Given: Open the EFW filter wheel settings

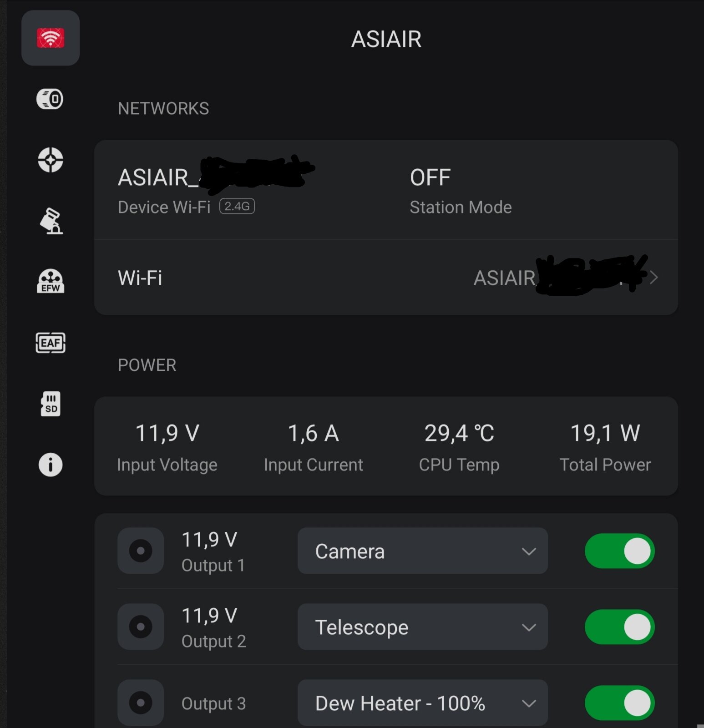Looking at the screenshot, I should [51, 281].
